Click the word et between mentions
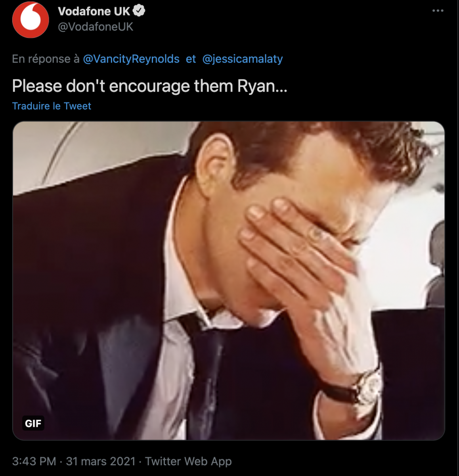Image resolution: width=459 pixels, height=476 pixels. [x=191, y=59]
